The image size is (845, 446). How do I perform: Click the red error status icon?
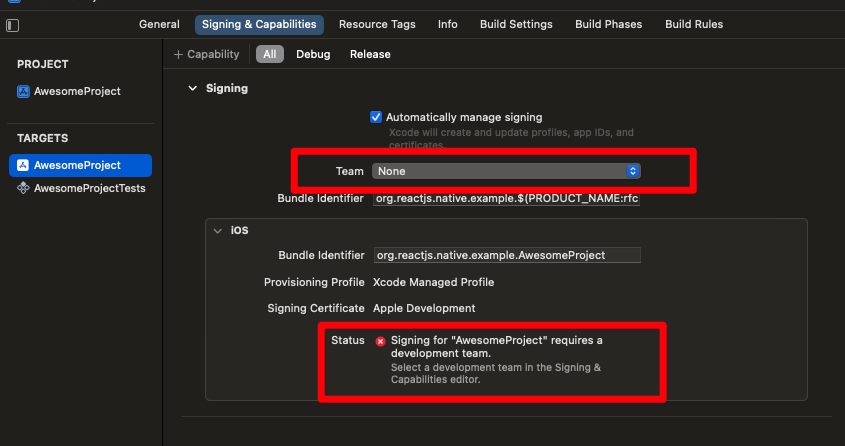tap(380, 341)
